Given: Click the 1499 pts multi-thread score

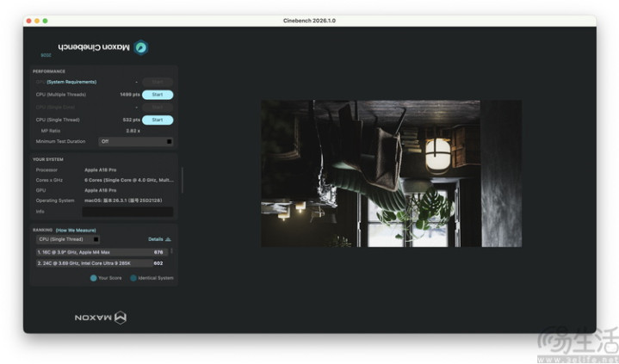Looking at the screenshot, I should tap(130, 95).
